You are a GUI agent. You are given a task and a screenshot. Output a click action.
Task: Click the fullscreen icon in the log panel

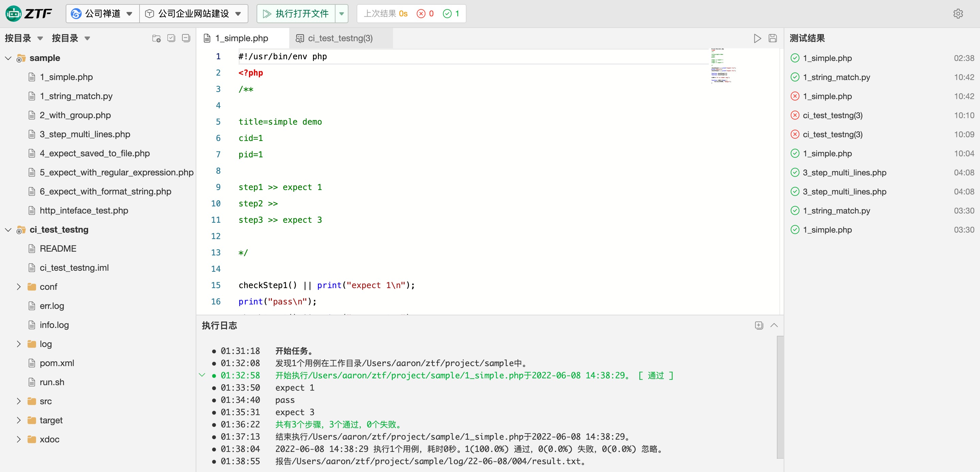pyautogui.click(x=758, y=325)
